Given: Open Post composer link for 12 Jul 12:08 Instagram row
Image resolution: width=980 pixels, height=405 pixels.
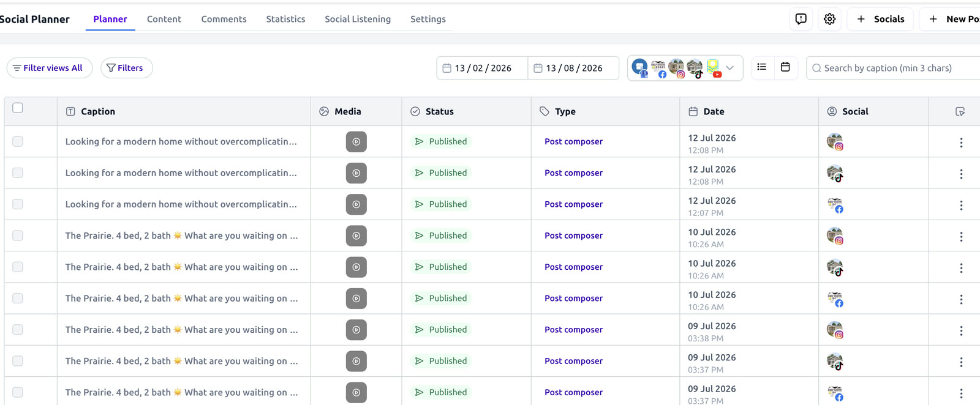Looking at the screenshot, I should pyautogui.click(x=573, y=141).
